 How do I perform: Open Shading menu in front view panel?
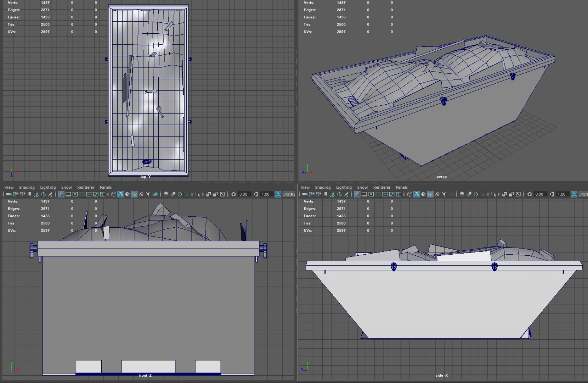(x=27, y=187)
